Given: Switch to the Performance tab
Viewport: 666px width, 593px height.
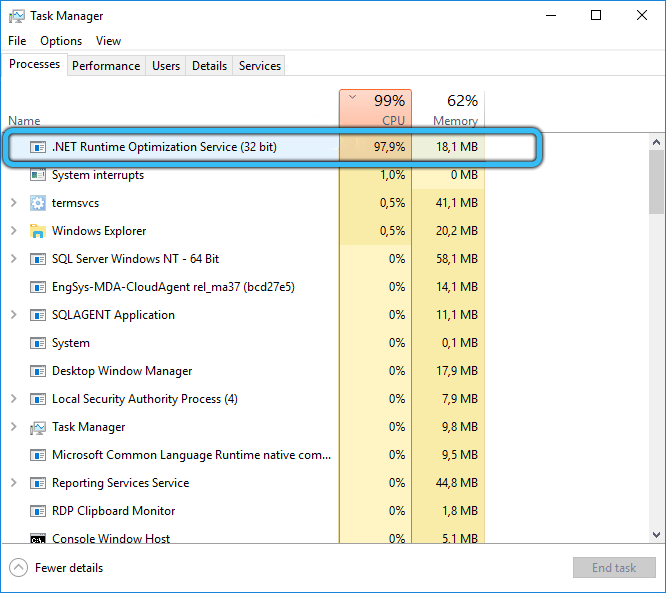Looking at the screenshot, I should (106, 66).
